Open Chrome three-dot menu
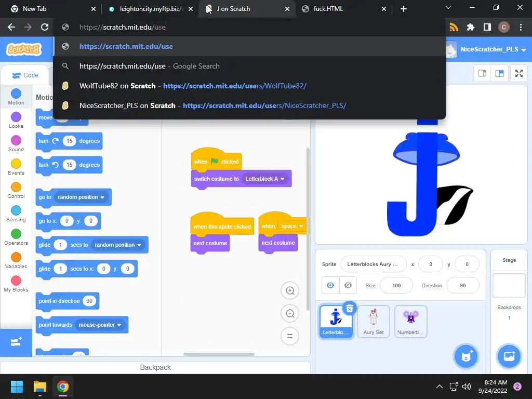Screen dimensions: 532x399 (x=521, y=27)
